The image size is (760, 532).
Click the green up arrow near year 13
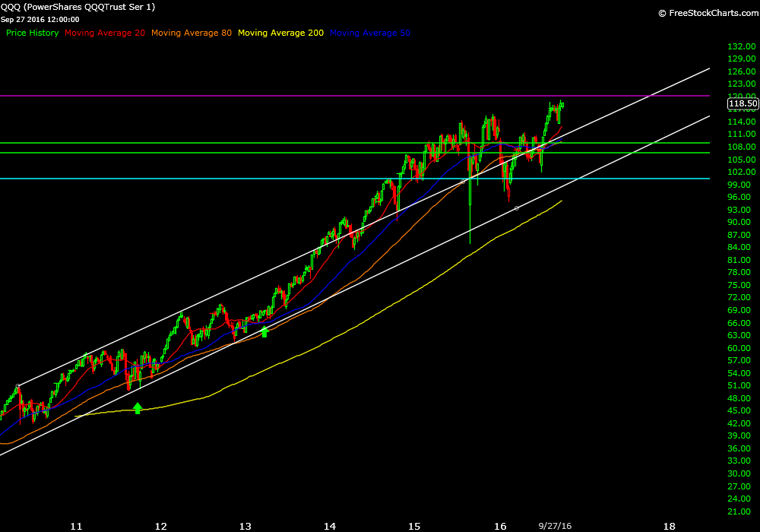click(264, 331)
